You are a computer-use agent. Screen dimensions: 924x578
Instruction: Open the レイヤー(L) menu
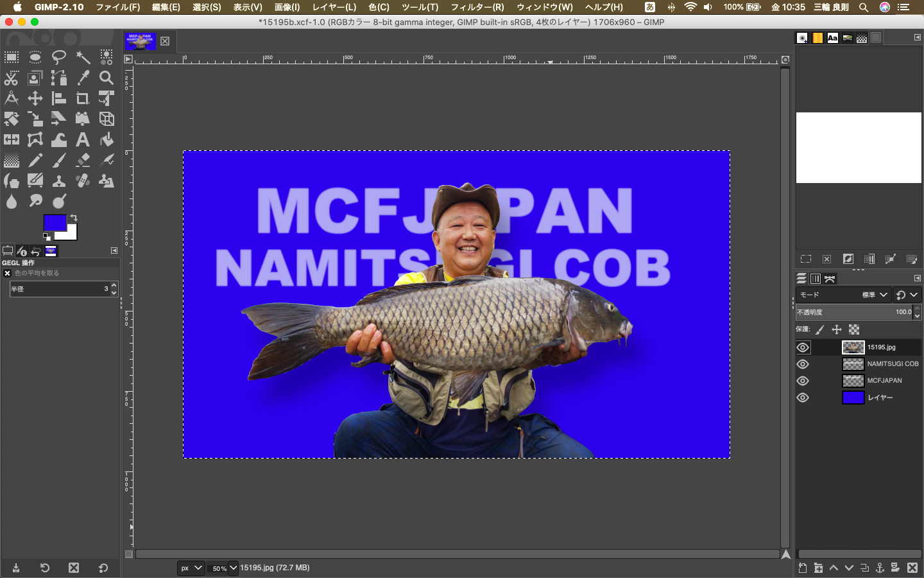[x=334, y=7]
